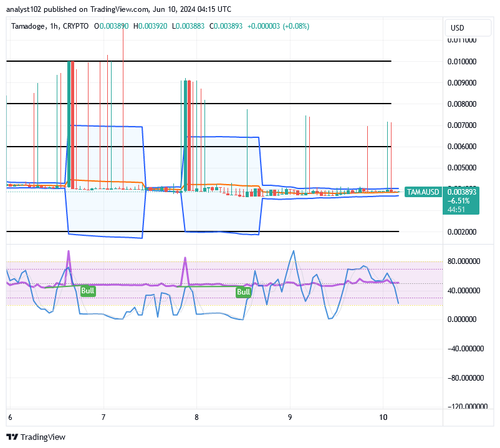Click the 0.000000 oscillator axis label
The height and width of the screenshot is (448, 500).
[462, 319]
